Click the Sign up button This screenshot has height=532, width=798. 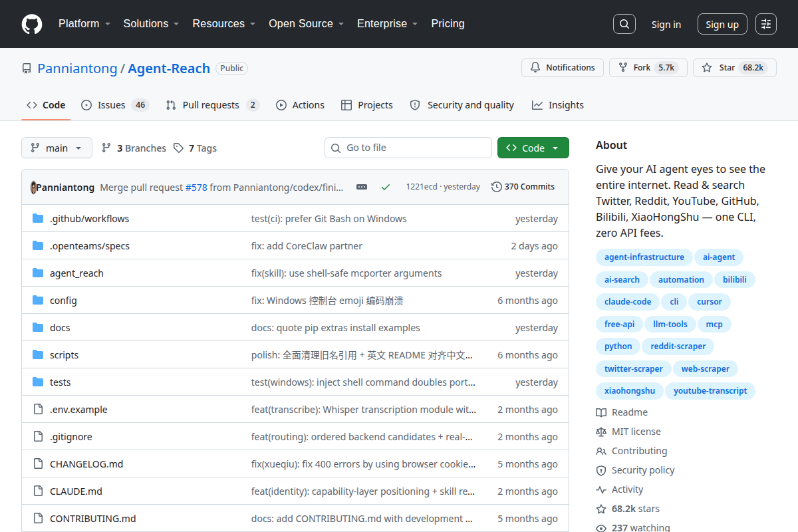722,24
